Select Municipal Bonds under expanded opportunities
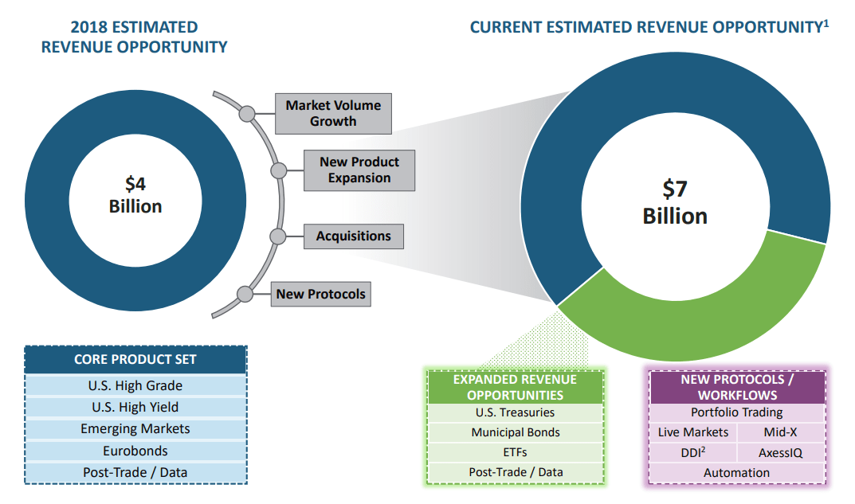The height and width of the screenshot is (504, 855). point(515,432)
